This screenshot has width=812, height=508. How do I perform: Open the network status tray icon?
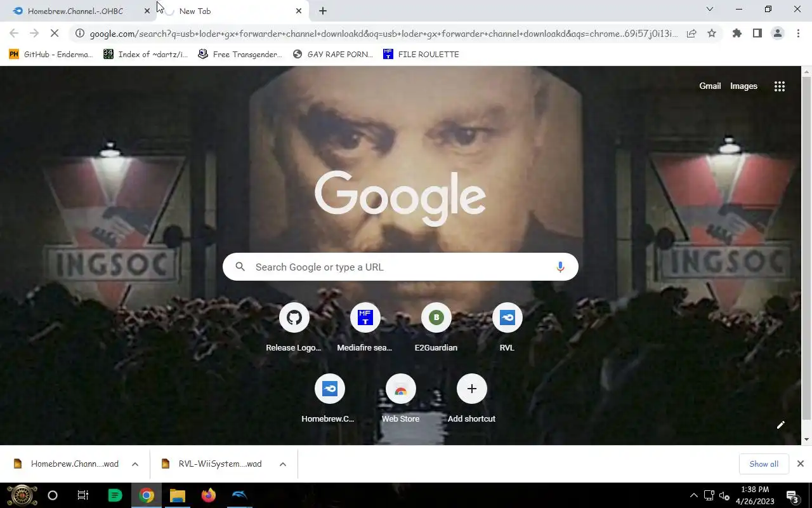[709, 495]
